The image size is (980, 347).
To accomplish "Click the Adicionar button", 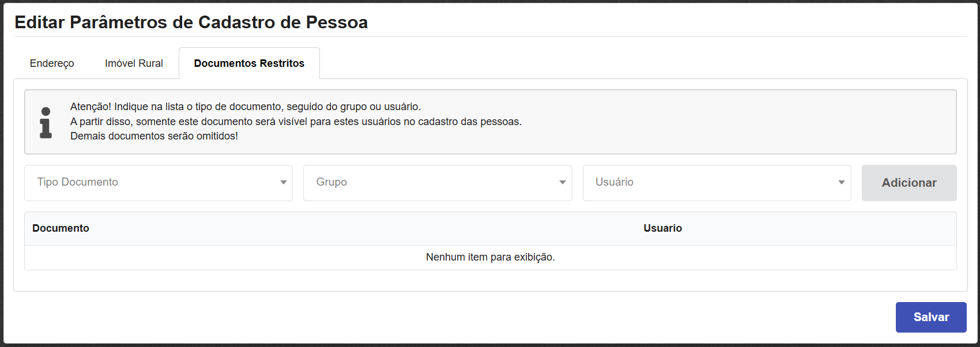I will pos(909,183).
